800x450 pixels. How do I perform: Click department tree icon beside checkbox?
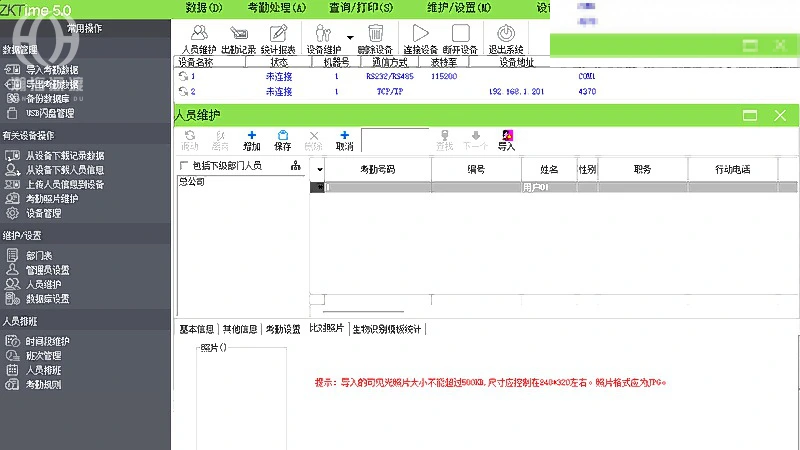click(295, 165)
